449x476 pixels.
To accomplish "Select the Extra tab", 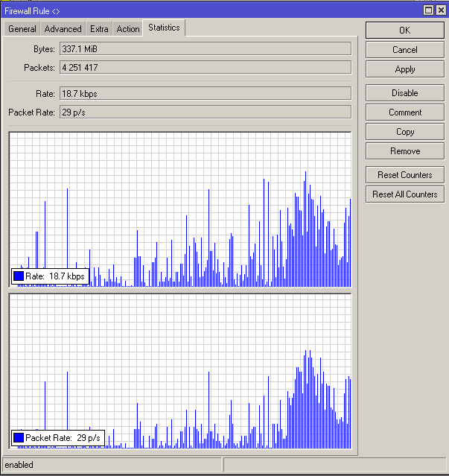I will click(x=99, y=29).
